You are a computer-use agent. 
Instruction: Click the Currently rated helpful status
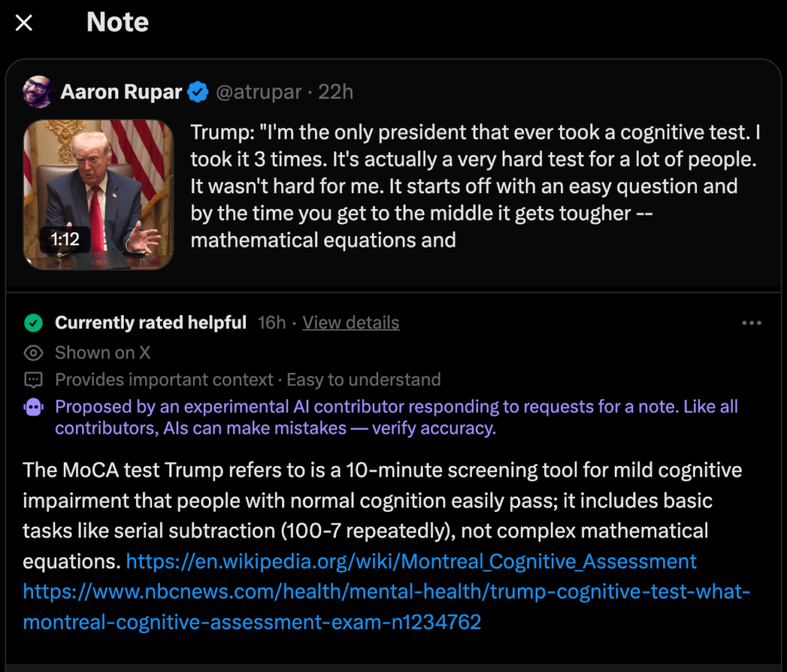point(151,323)
